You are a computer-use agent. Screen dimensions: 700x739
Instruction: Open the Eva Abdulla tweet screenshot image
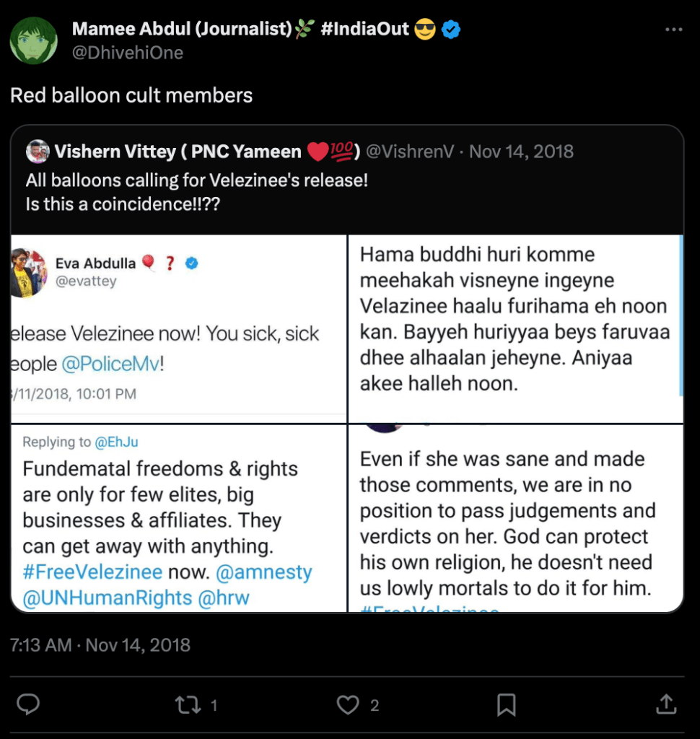point(179,328)
